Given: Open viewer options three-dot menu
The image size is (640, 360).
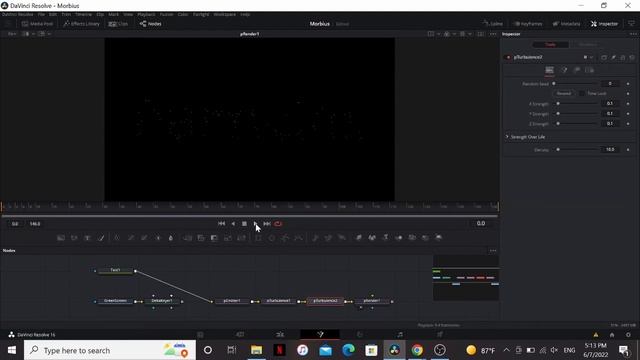Looking at the screenshot, I should [493, 34].
